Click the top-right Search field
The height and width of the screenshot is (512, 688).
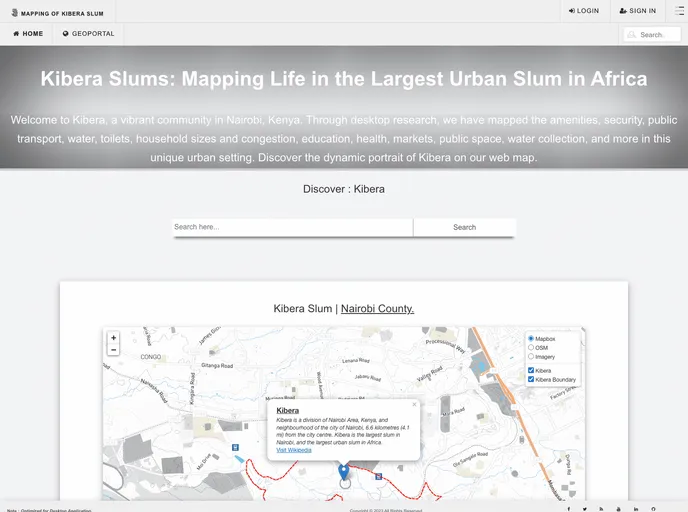[x=652, y=35]
